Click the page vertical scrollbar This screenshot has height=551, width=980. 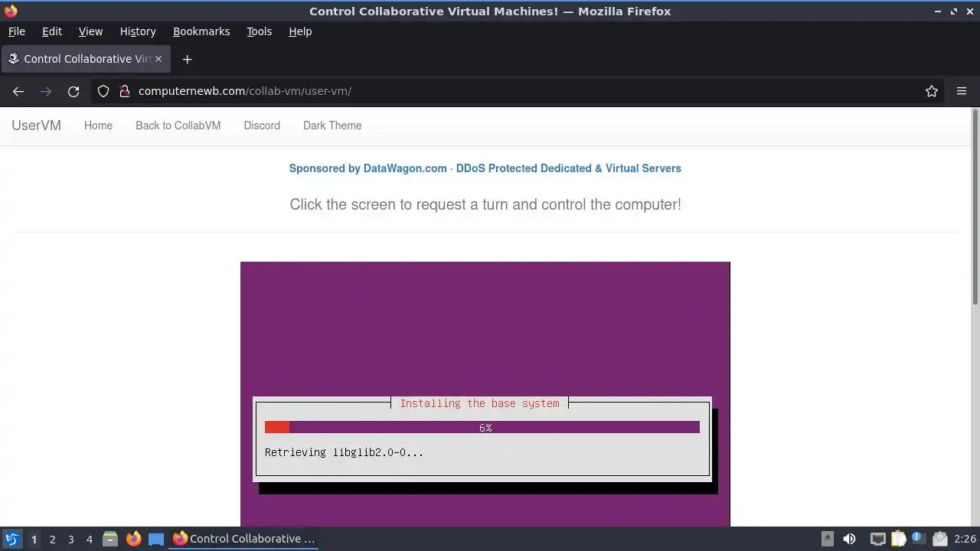[975, 207]
